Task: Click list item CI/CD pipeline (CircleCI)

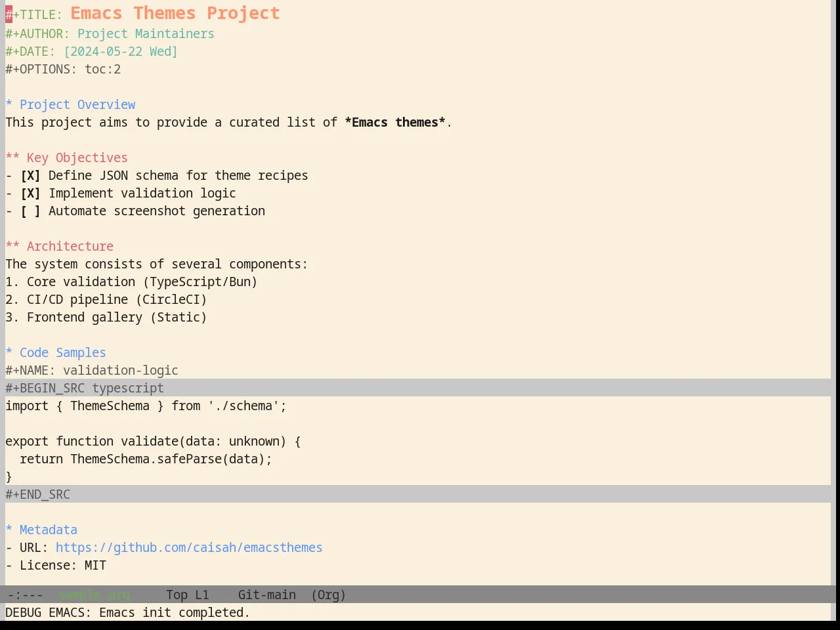Action: pos(106,300)
